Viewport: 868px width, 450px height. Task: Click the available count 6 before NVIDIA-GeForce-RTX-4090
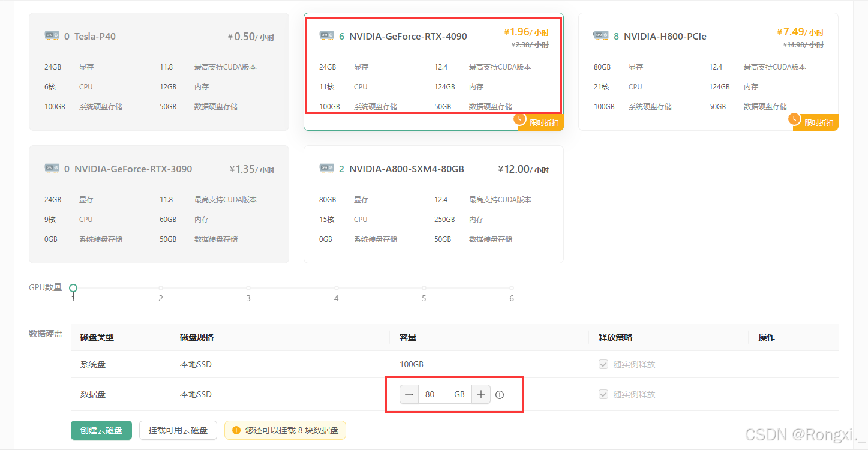341,37
